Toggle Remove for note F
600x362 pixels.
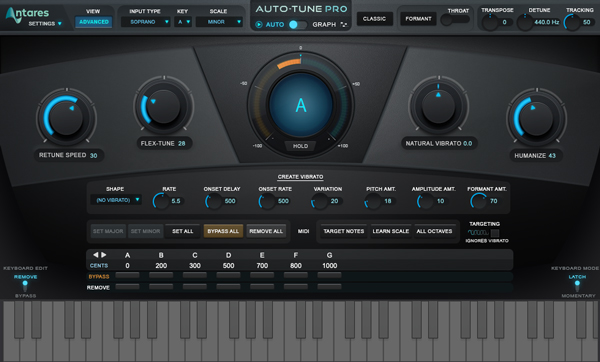[x=296, y=286]
